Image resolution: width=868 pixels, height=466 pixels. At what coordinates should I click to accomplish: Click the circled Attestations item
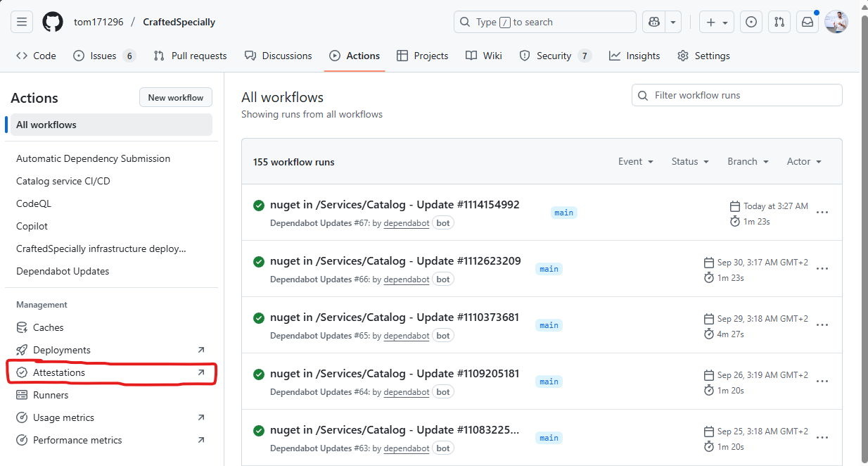[60, 372]
